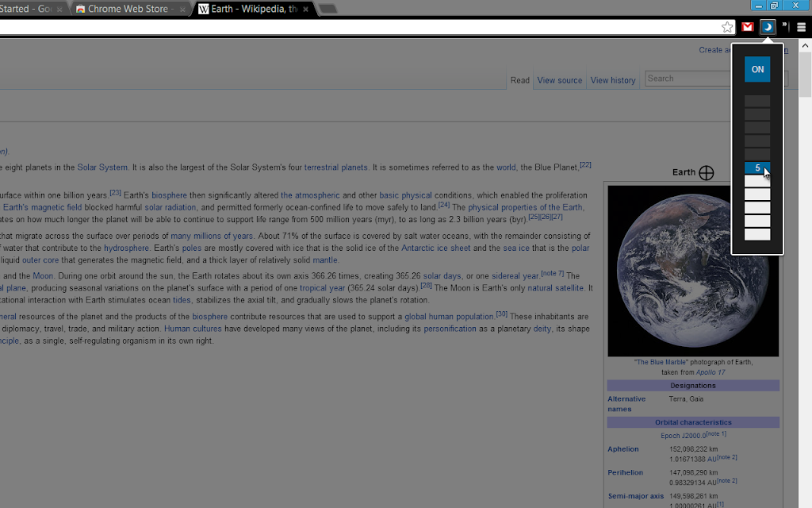Select the bottommost white level segment
Viewport: 812px width, 508px height.
click(x=757, y=234)
